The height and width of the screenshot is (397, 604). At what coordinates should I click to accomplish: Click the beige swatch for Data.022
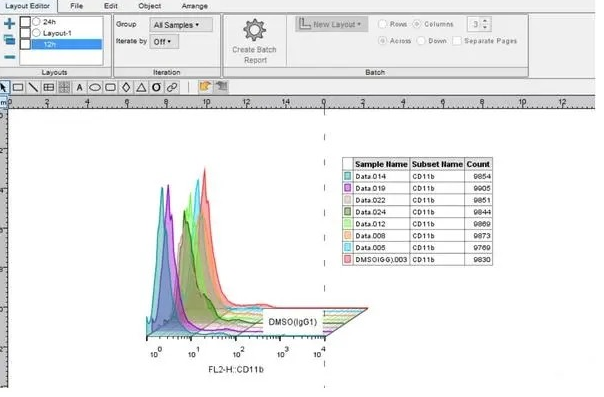coord(348,200)
